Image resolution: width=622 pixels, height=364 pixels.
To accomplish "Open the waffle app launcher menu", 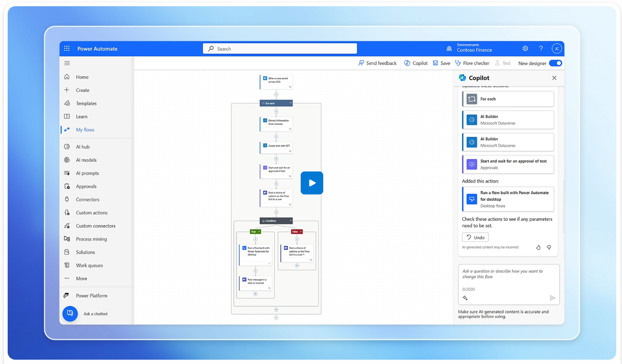I will click(x=67, y=48).
